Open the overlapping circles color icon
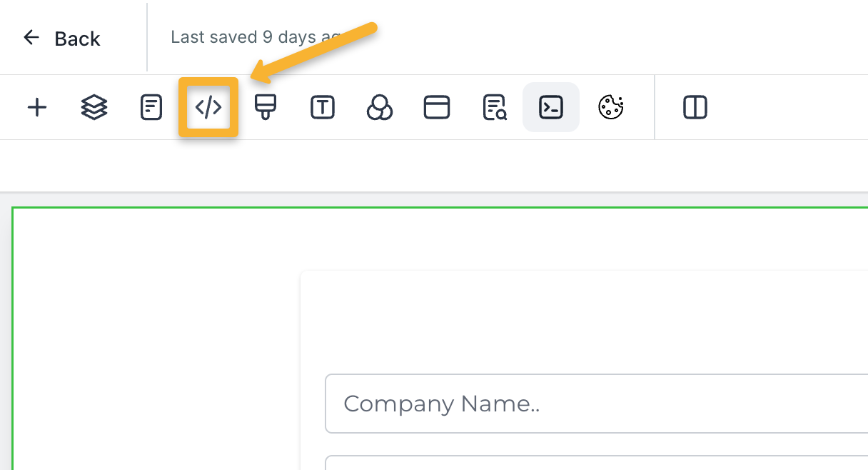The width and height of the screenshot is (868, 470). 380,108
